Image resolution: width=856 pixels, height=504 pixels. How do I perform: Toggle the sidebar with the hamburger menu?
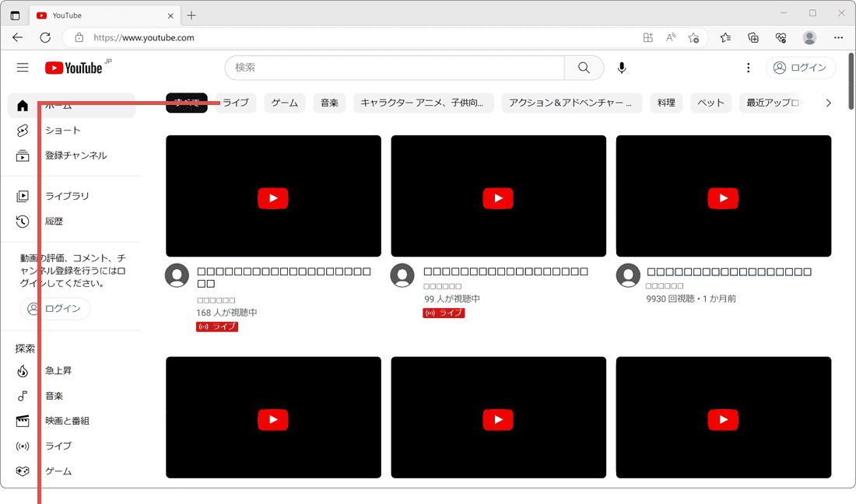tap(23, 68)
